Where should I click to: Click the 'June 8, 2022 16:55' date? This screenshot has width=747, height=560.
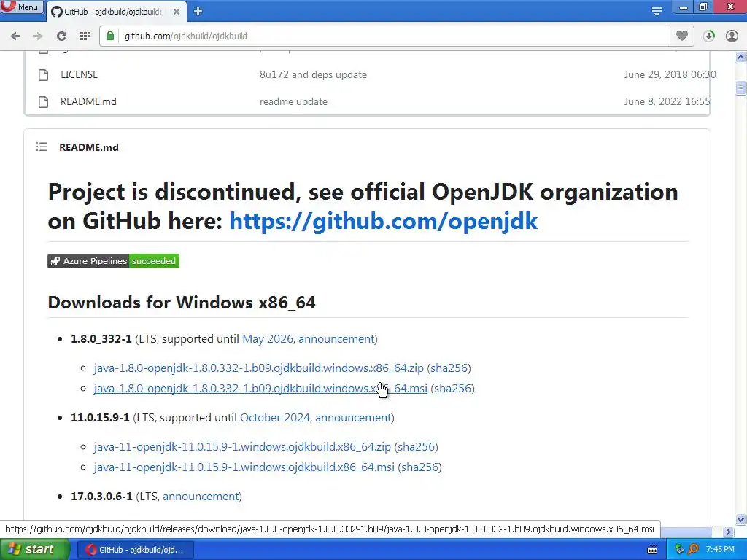click(667, 102)
